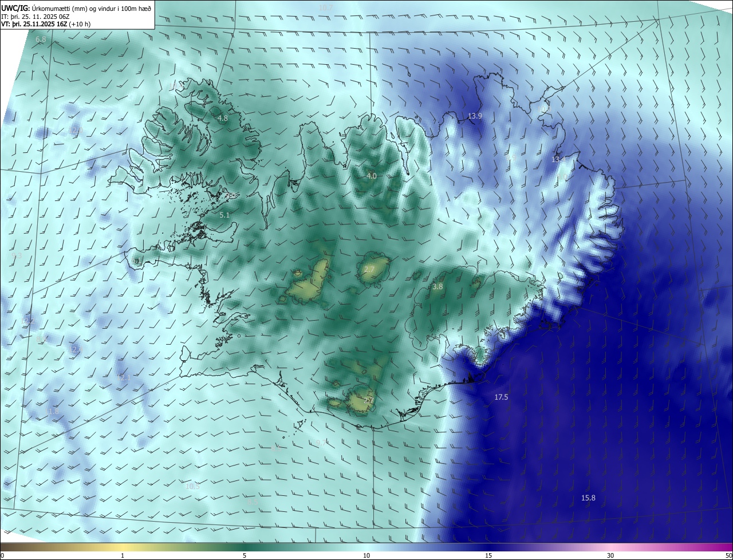Click the colorbar tick label 15
Viewport: 733px width, 560px height.
(x=488, y=555)
